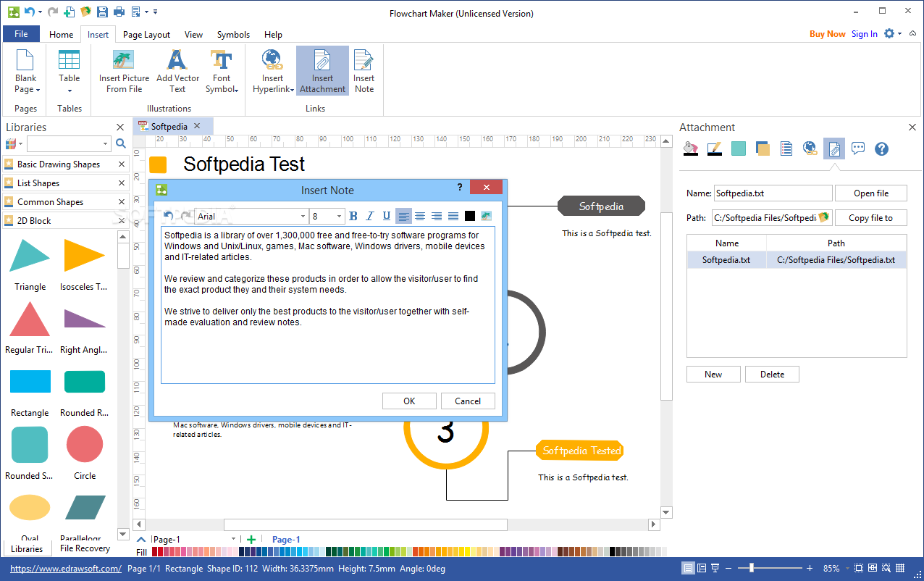The image size is (924, 581).
Task: Open the font size 8 dropdown
Action: point(339,217)
